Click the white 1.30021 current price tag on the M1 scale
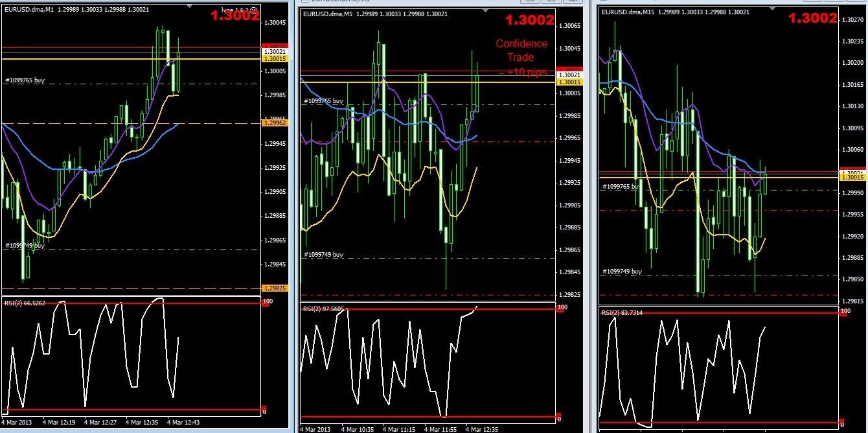Viewport: 868px width, 433px height. point(274,51)
